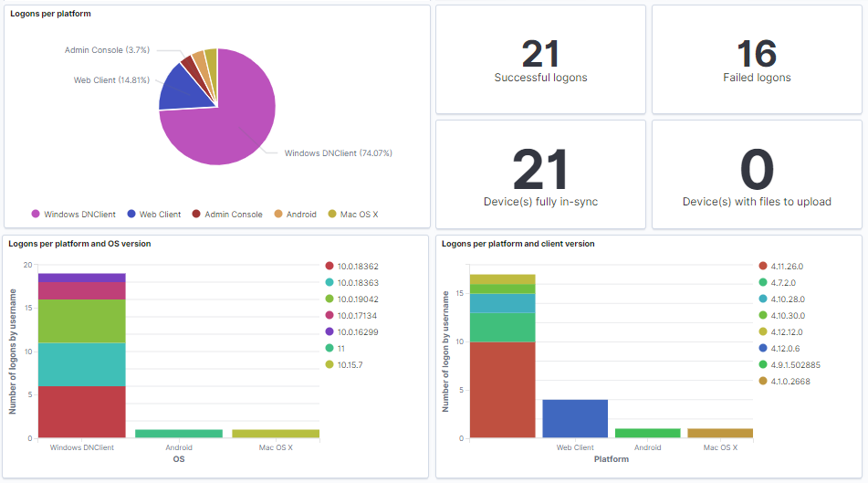
Task: Click the teal dot beside 10.0.18363
Action: tap(329, 282)
